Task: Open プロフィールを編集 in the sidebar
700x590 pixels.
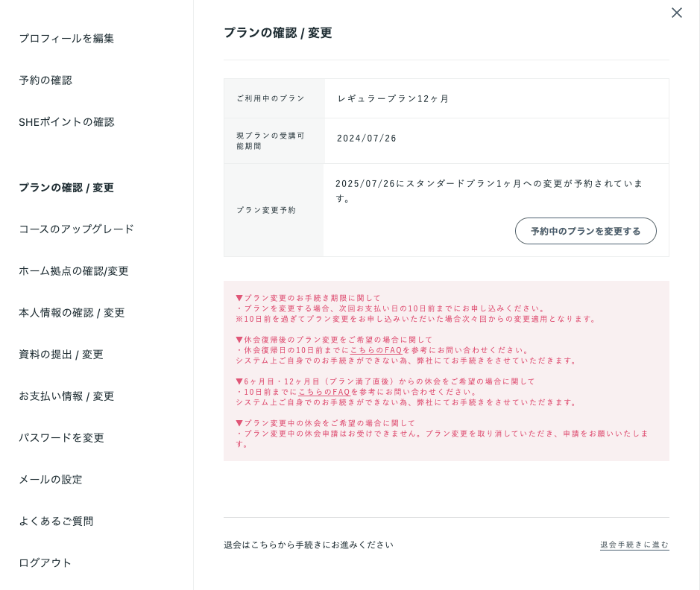Action: pos(66,38)
